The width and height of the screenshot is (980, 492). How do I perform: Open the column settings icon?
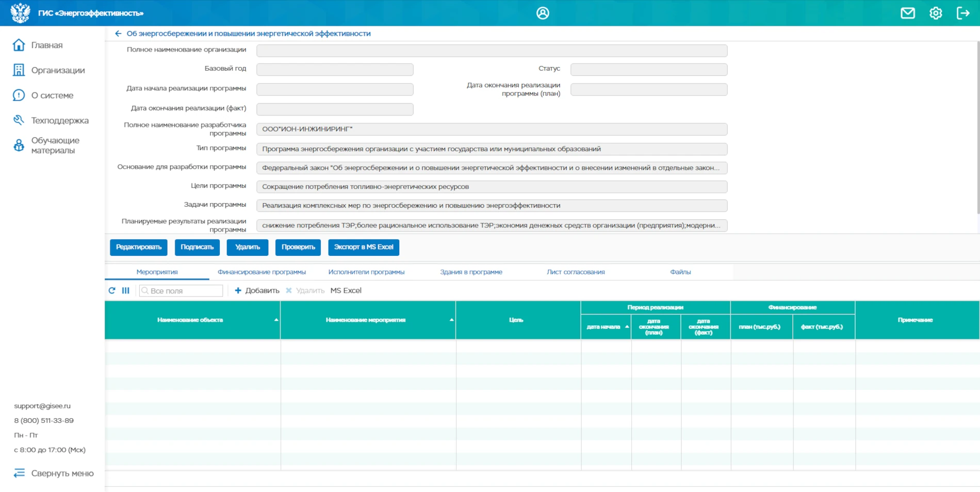[125, 290]
